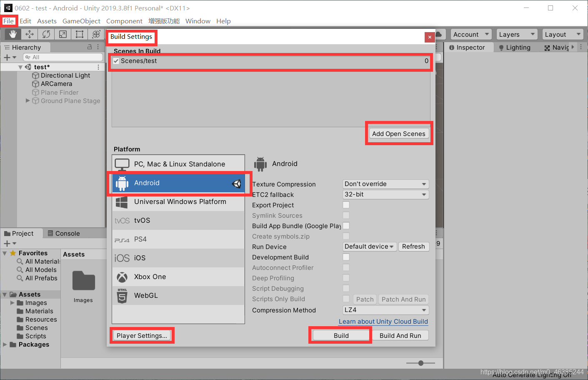Screen dimensions: 588x380
Task: Open the ETC2 fallback dropdown
Action: (x=385, y=194)
